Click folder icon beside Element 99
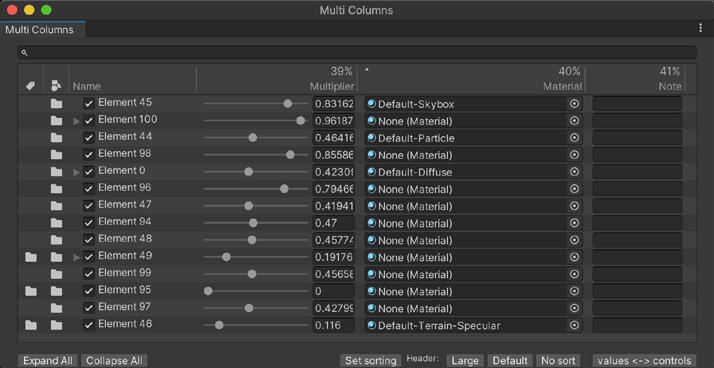 56,274
